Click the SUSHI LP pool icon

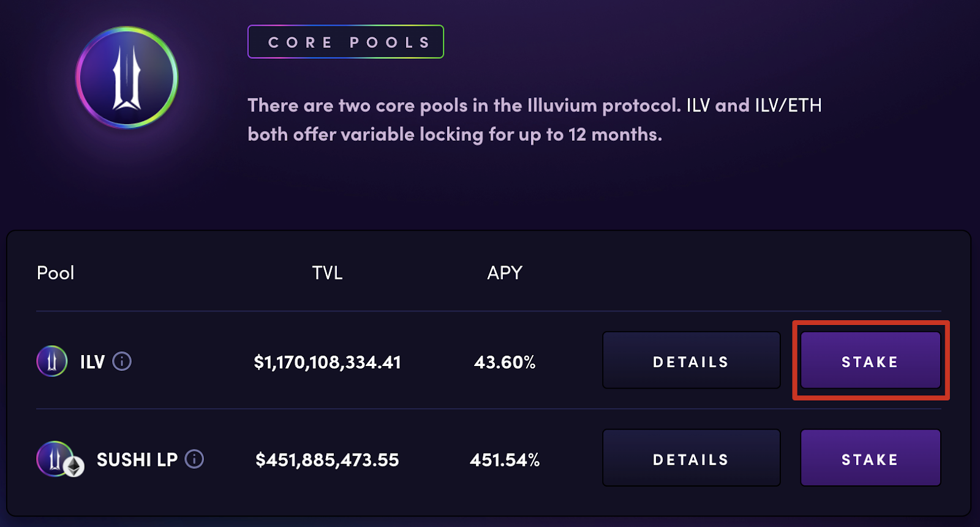click(54, 458)
